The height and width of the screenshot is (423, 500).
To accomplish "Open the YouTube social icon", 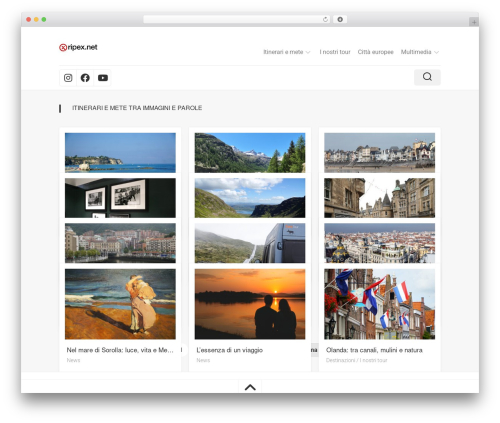I will (103, 78).
